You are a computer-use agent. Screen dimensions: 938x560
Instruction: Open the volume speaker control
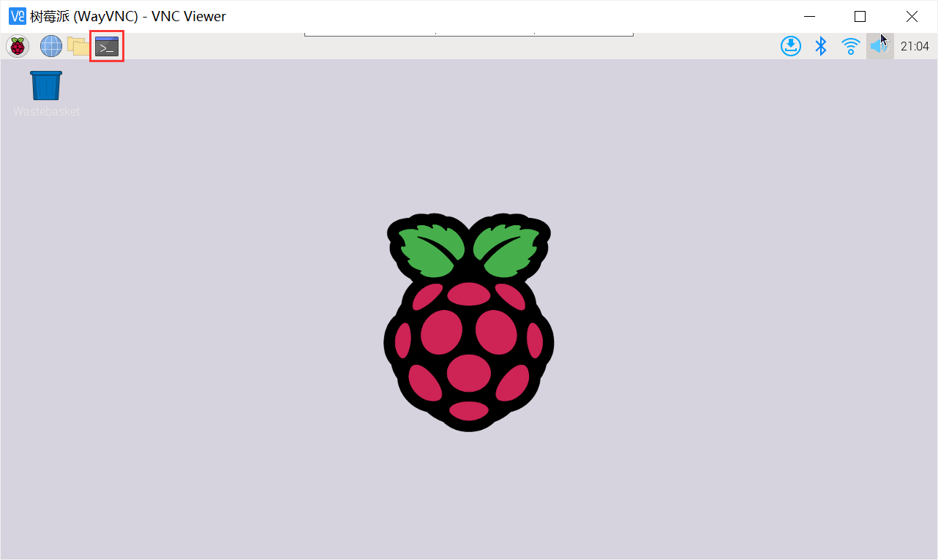pyautogui.click(x=879, y=46)
